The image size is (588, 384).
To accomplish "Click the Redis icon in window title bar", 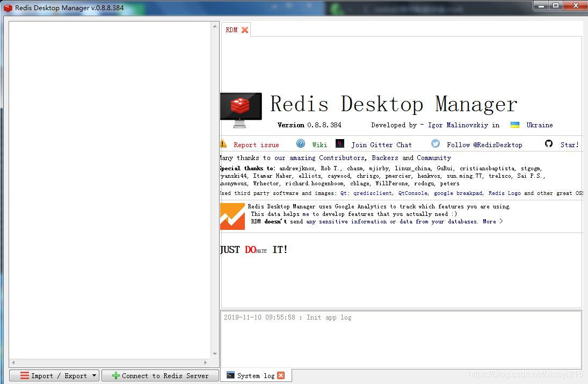I will (8, 8).
